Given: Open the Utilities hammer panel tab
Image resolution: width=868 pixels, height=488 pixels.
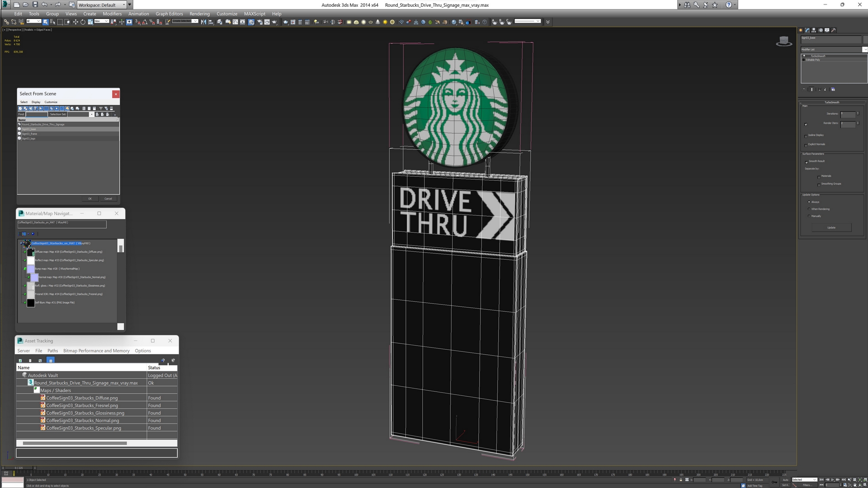Looking at the screenshot, I should pyautogui.click(x=833, y=30).
